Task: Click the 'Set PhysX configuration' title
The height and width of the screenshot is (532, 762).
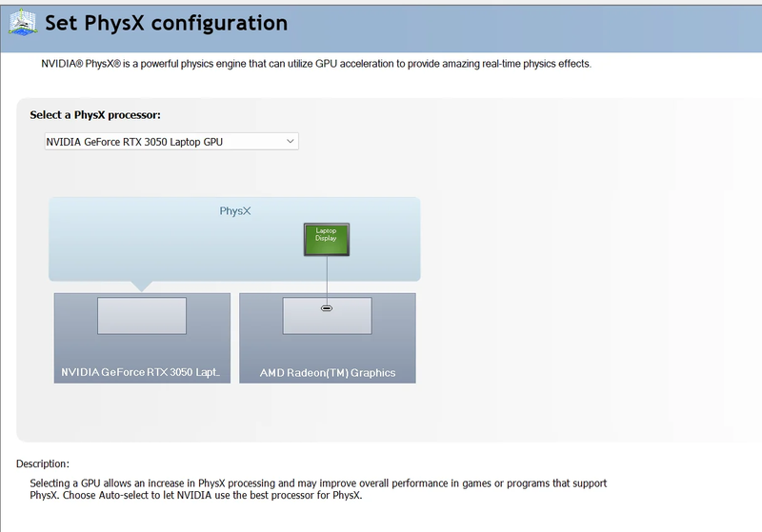Action: [x=166, y=23]
